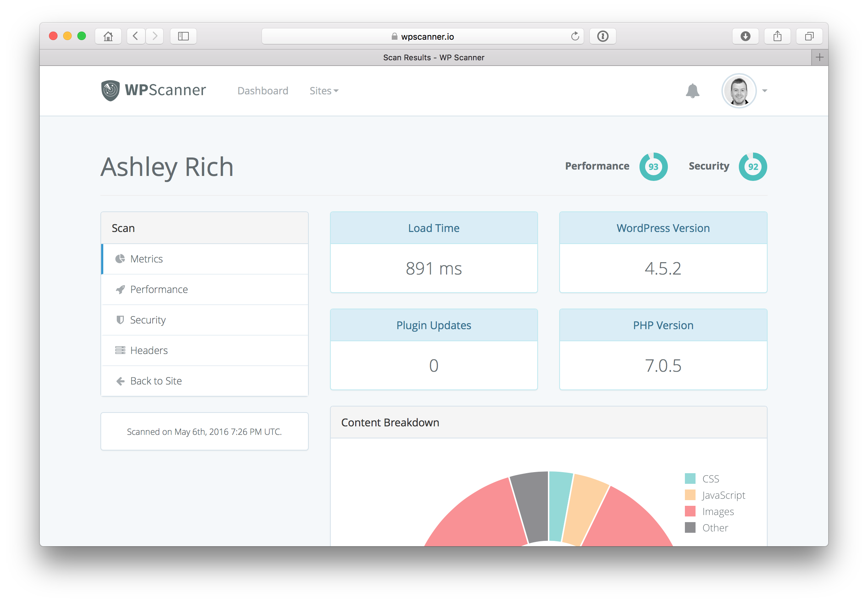The height and width of the screenshot is (603, 868).
Task: Show all tabs with the tab overview icon
Action: (x=809, y=36)
